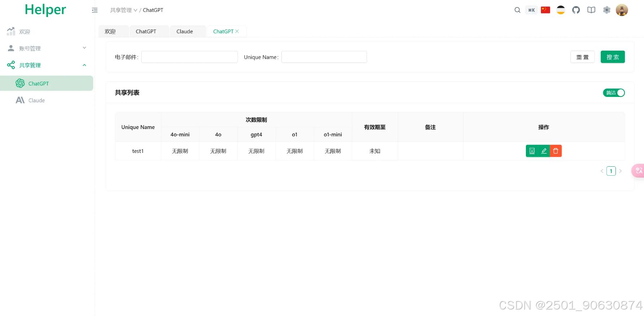The width and height of the screenshot is (644, 316).
Task: Click the green 搜索 search button
Action: pyautogui.click(x=613, y=57)
